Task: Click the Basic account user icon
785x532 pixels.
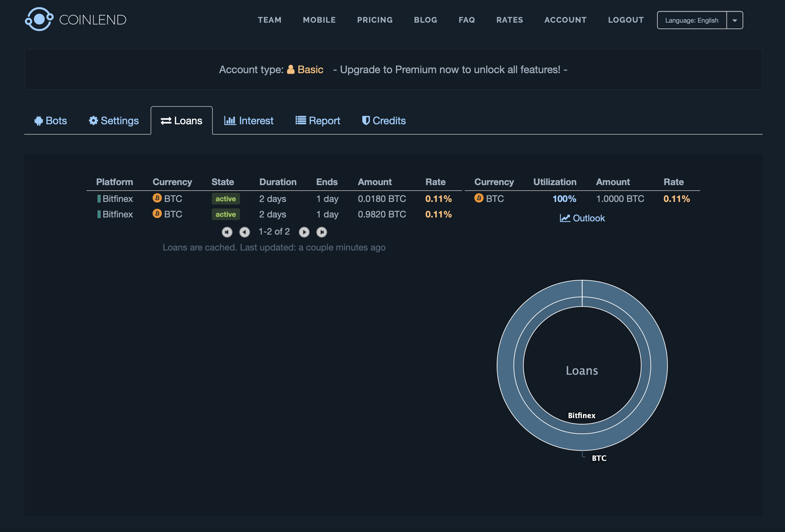Action: pos(290,69)
